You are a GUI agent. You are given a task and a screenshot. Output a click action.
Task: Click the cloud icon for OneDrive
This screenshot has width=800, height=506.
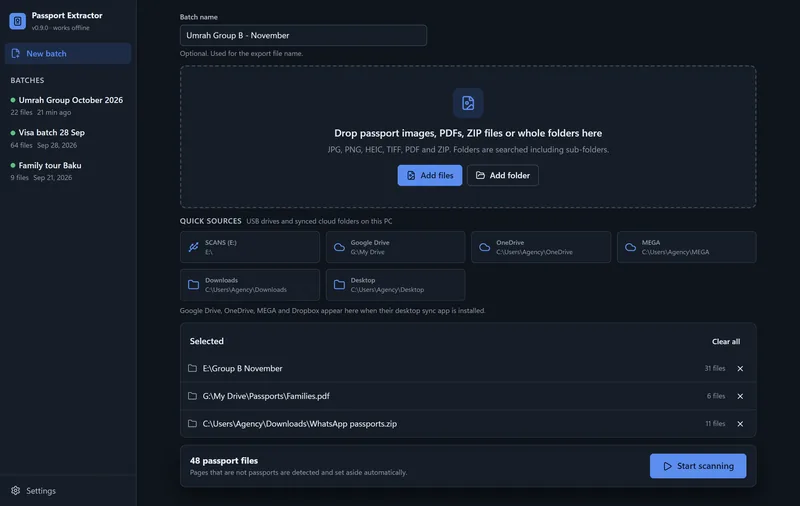point(485,247)
